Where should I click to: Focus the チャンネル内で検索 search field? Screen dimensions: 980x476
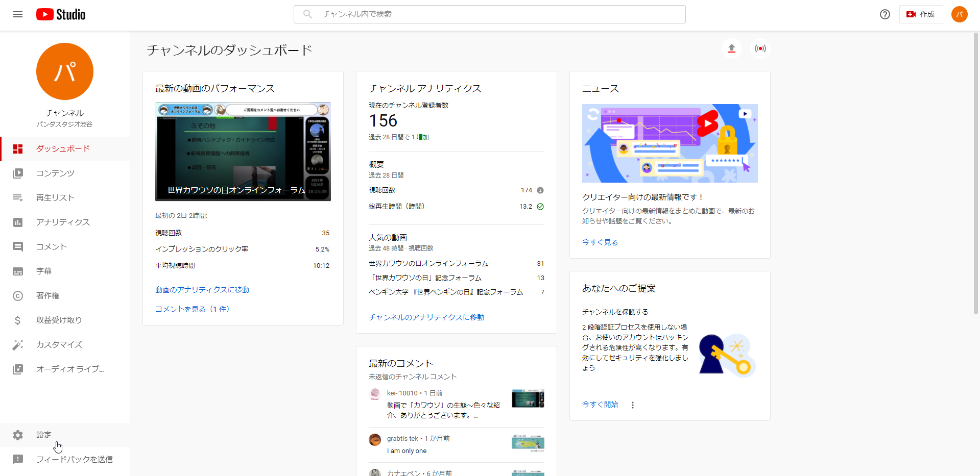489,14
